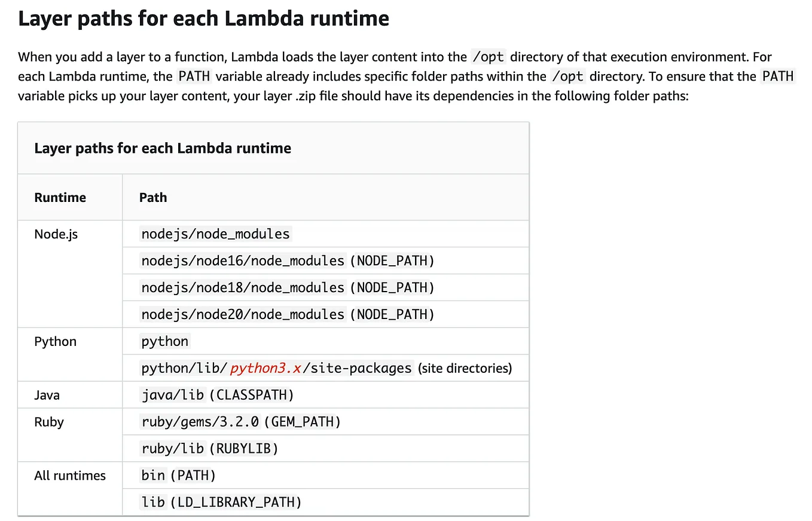Click the Python runtime cell

55,342
